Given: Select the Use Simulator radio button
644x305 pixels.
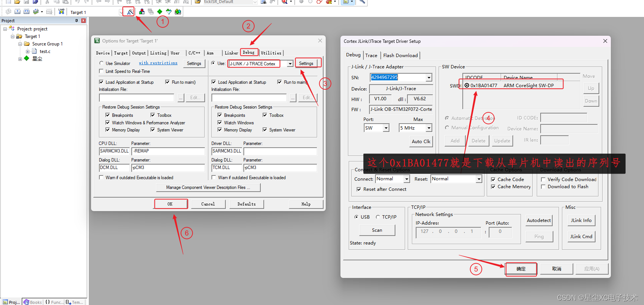Looking at the screenshot, I should coord(101,63).
